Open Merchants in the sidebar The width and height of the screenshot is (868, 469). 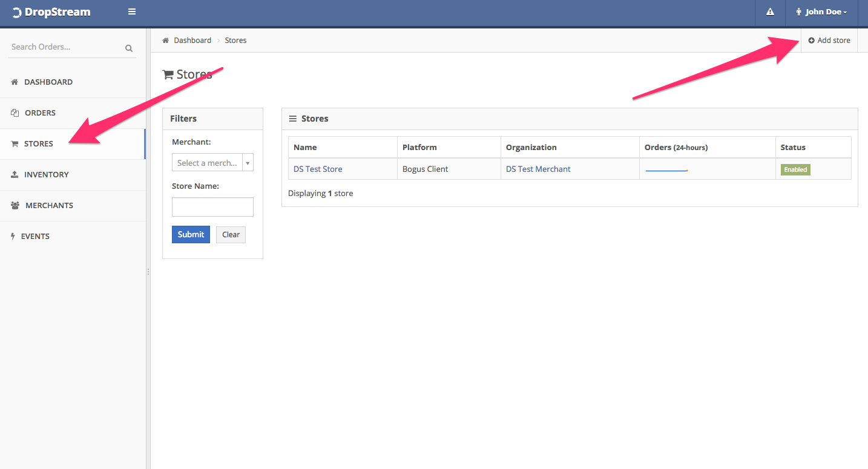click(x=73, y=205)
